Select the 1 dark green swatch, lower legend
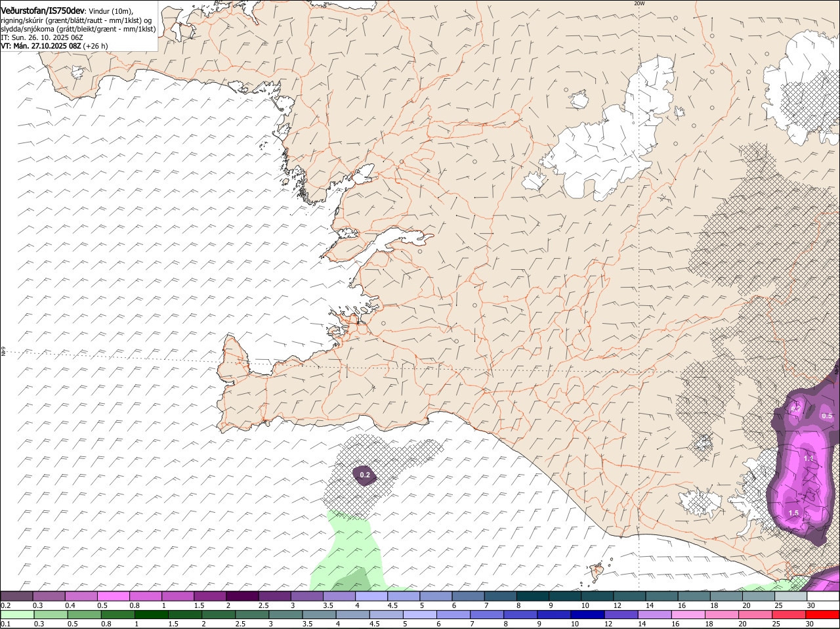The height and width of the screenshot is (629, 840). 152,615
